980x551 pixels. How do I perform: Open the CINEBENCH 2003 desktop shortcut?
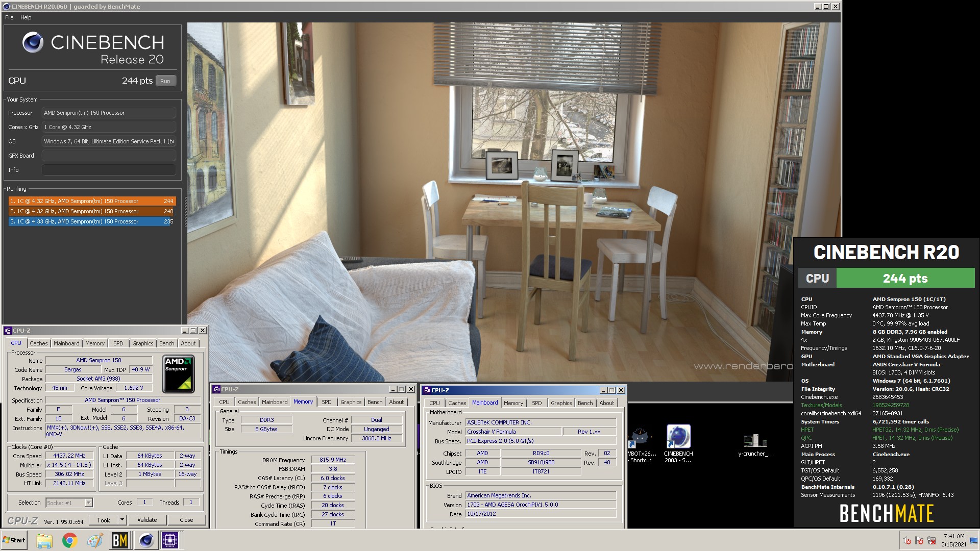click(x=678, y=444)
